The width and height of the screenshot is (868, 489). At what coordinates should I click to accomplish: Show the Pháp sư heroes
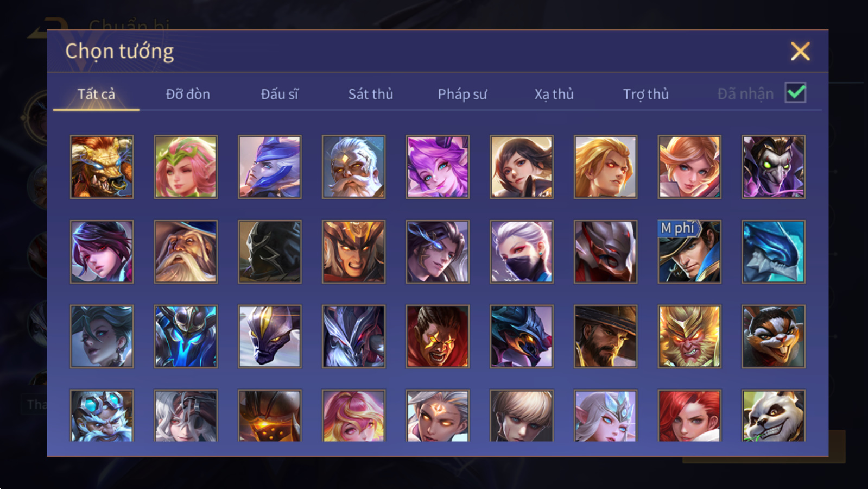point(462,94)
